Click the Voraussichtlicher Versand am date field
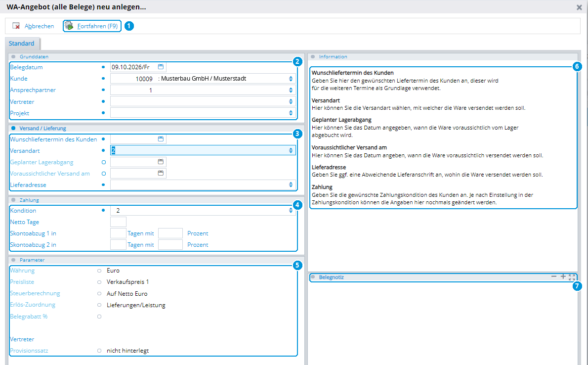Viewport: 588px width, 365px height. 138,173
